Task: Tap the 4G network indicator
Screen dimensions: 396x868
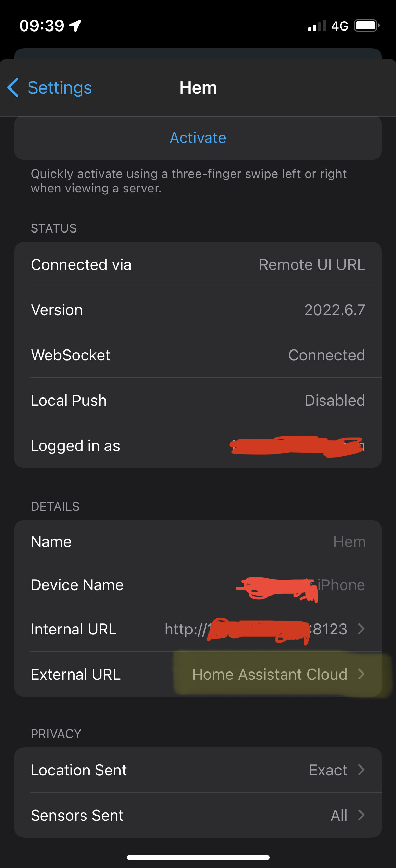Action: pos(340,26)
